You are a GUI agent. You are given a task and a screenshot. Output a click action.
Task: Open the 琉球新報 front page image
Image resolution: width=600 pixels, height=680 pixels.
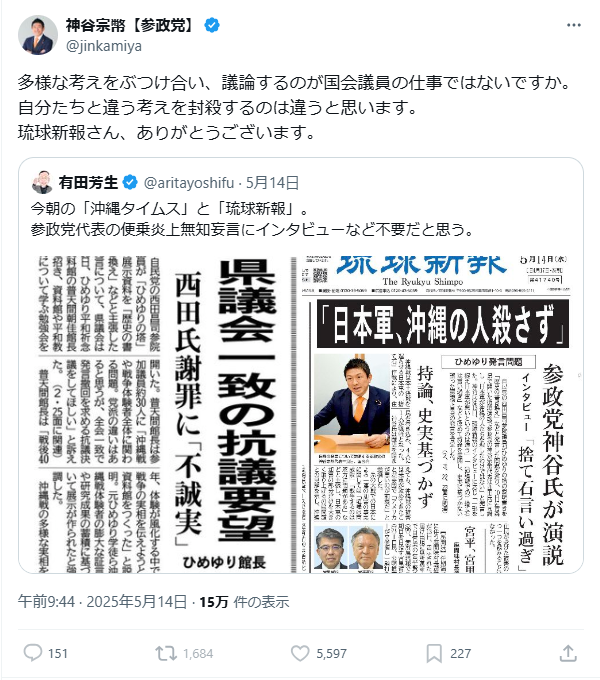tap(436, 415)
